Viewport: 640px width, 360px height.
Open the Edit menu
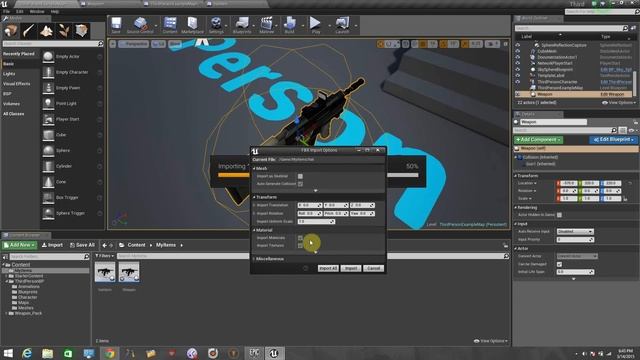coord(20,11)
